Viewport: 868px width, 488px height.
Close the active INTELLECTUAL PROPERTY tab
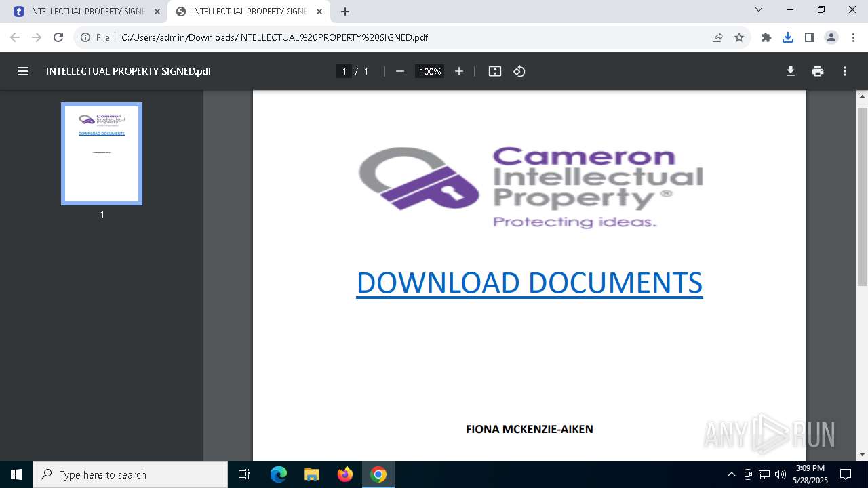click(x=319, y=12)
